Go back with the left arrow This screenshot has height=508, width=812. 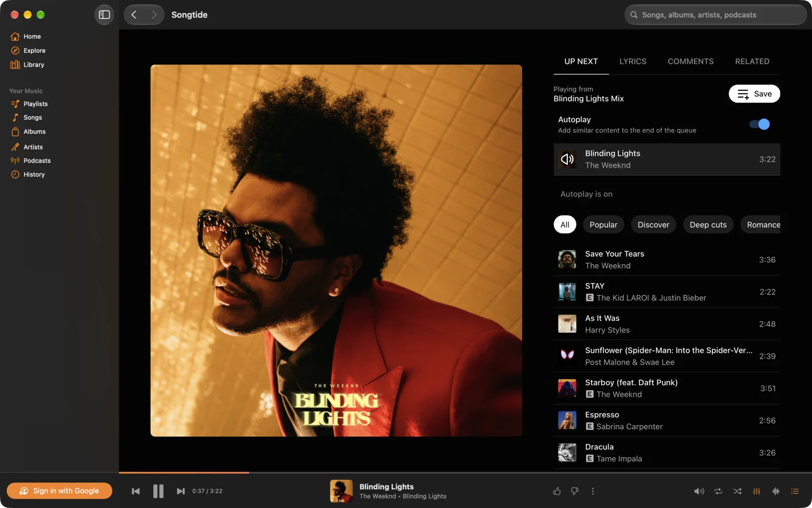pyautogui.click(x=134, y=15)
